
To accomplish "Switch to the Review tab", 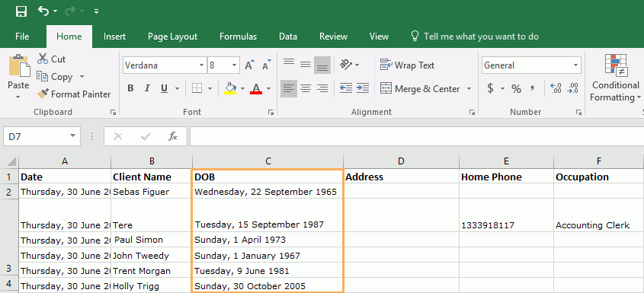I will (334, 37).
